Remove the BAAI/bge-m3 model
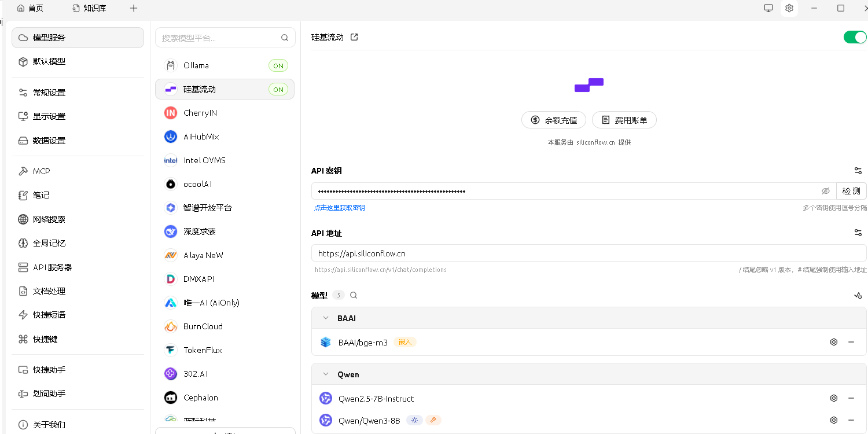Image resolution: width=868 pixels, height=434 pixels. 851,342
